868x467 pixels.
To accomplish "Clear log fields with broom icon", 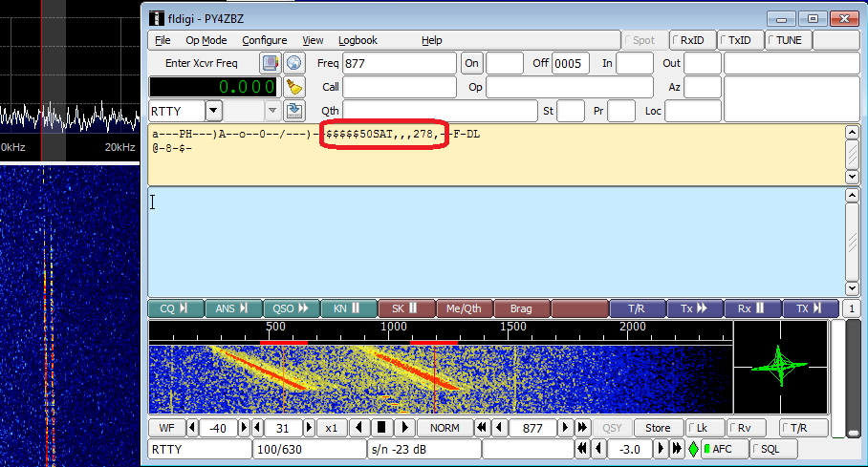I will (x=294, y=87).
